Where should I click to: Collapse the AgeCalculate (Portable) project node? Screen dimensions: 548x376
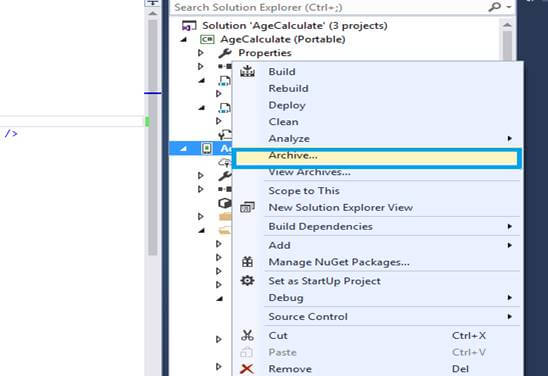click(183, 40)
